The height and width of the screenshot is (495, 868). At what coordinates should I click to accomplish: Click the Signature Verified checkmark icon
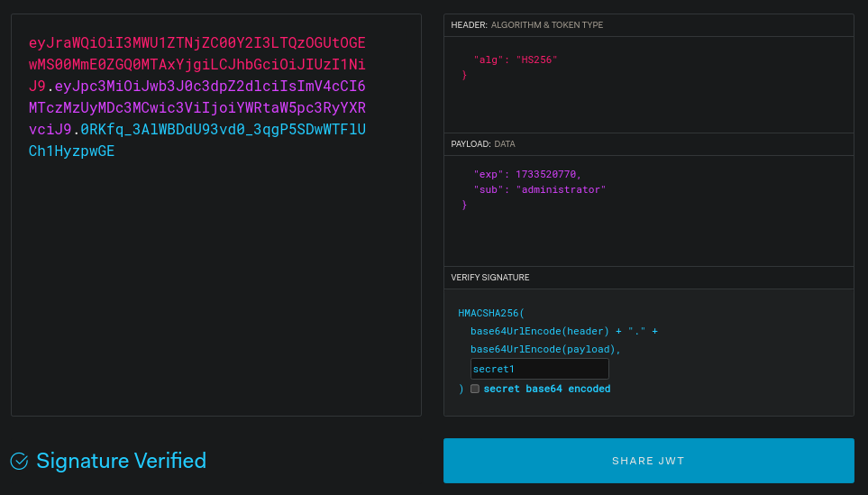coord(19,462)
